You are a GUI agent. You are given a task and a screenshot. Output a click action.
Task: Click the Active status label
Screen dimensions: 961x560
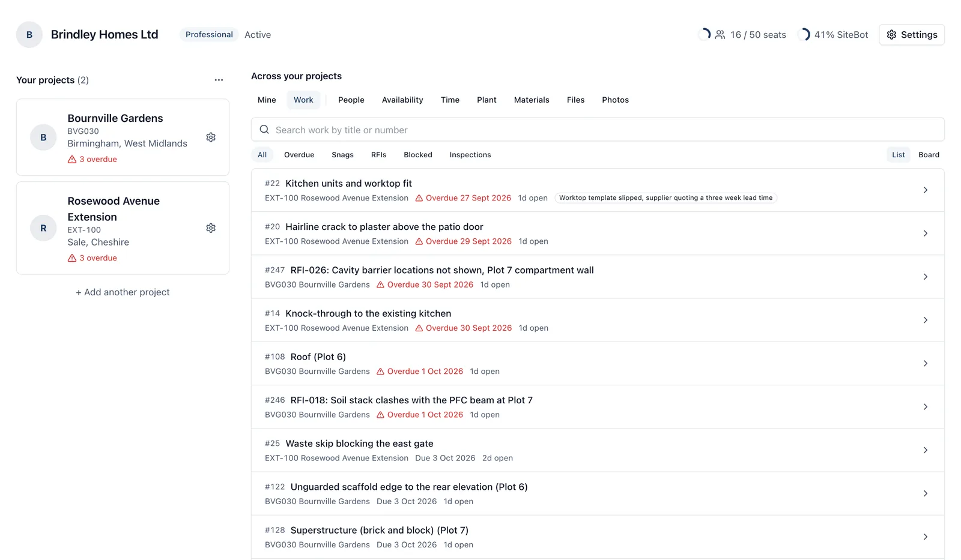(x=258, y=35)
